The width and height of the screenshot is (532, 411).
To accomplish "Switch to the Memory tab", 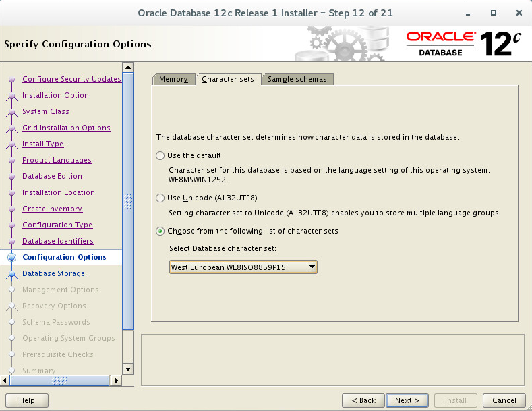I will 173,79.
